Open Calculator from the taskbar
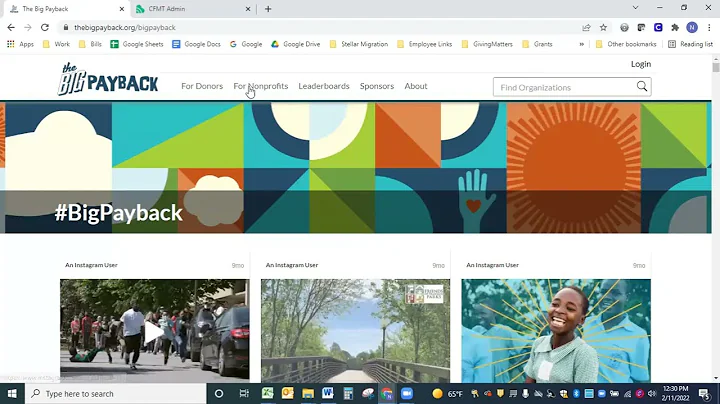 348,393
